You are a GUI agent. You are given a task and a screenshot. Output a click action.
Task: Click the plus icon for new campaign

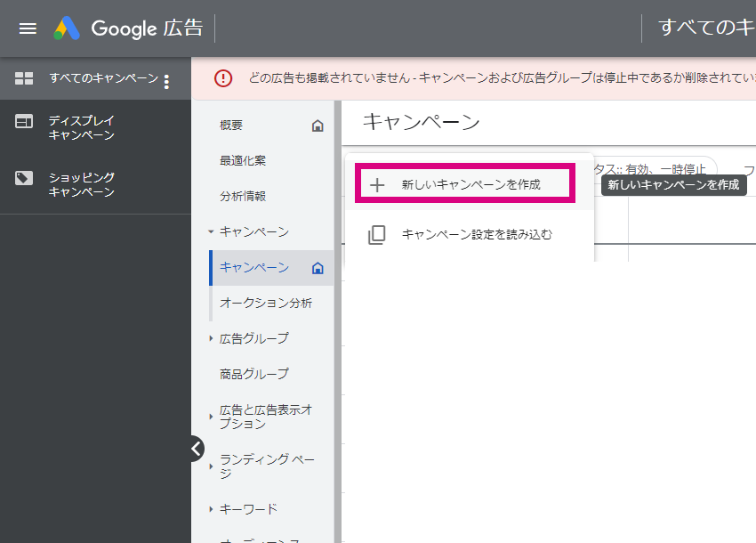coord(377,185)
